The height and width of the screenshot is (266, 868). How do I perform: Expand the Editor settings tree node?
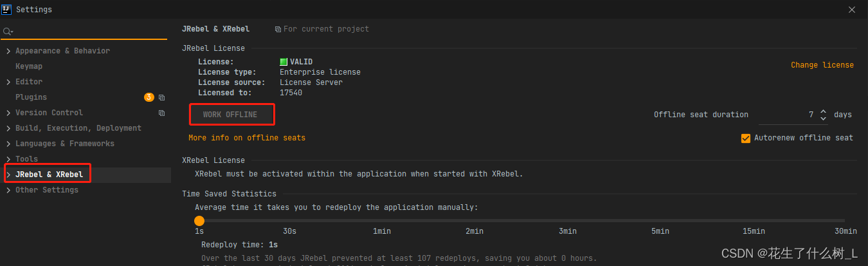[x=8, y=82]
